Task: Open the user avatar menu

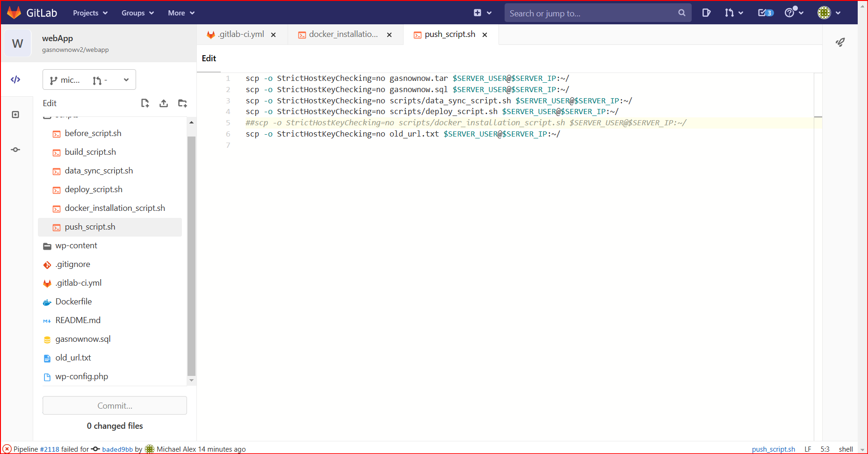Action: pyautogui.click(x=829, y=13)
